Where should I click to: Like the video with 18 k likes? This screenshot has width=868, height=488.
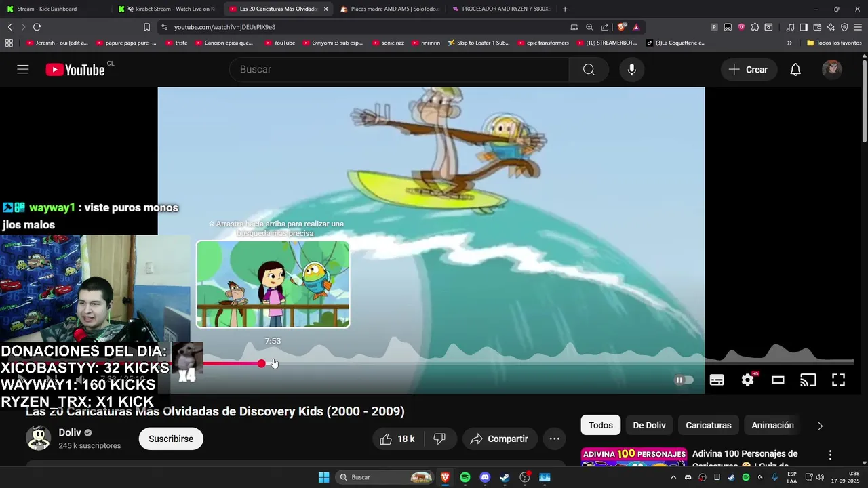[397, 439]
